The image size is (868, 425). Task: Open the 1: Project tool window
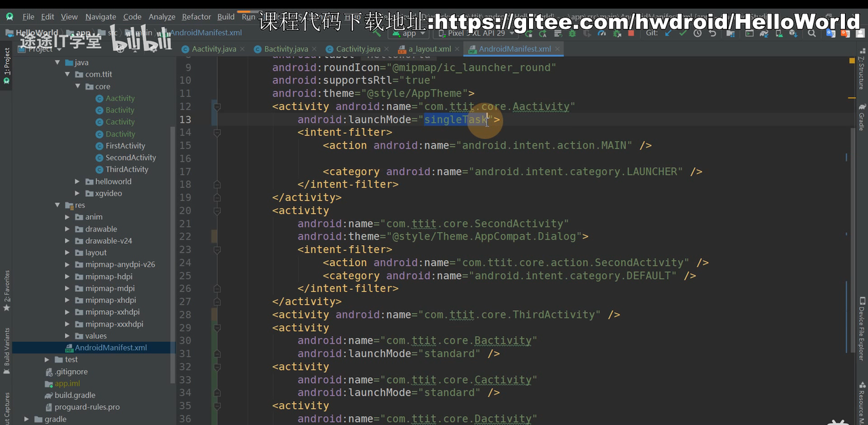click(7, 65)
